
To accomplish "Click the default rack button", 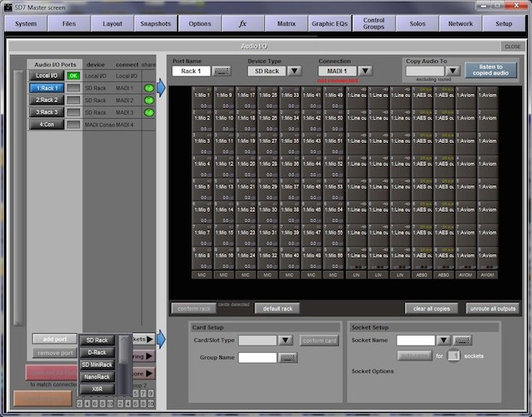I will (x=277, y=308).
